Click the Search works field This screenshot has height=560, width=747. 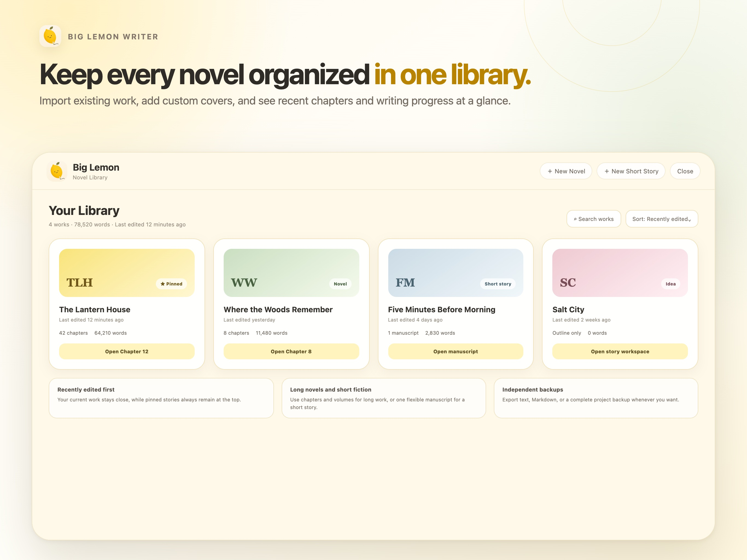point(594,219)
